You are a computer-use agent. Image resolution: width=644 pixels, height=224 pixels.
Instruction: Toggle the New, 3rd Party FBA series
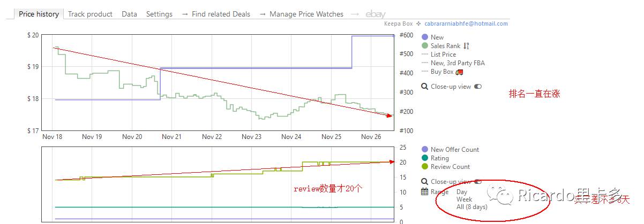457,63
